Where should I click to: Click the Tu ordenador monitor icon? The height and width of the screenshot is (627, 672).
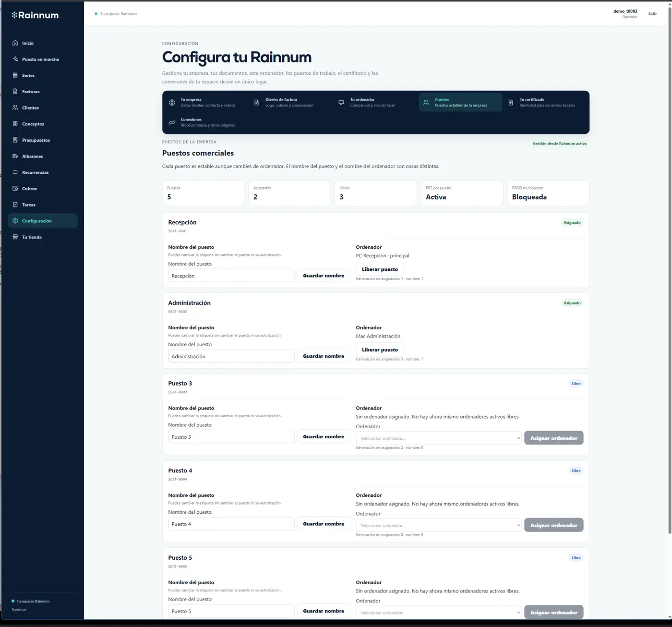pyautogui.click(x=341, y=102)
